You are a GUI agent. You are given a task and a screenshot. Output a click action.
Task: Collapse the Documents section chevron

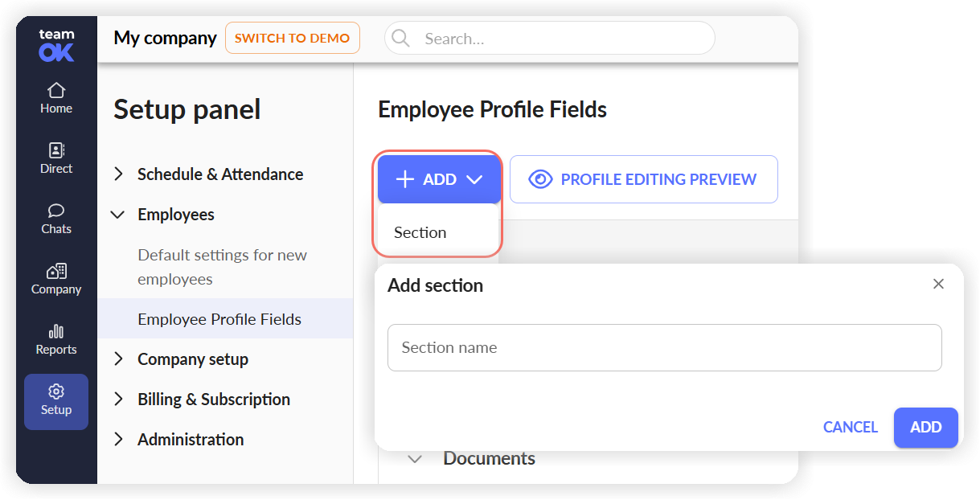(x=415, y=459)
